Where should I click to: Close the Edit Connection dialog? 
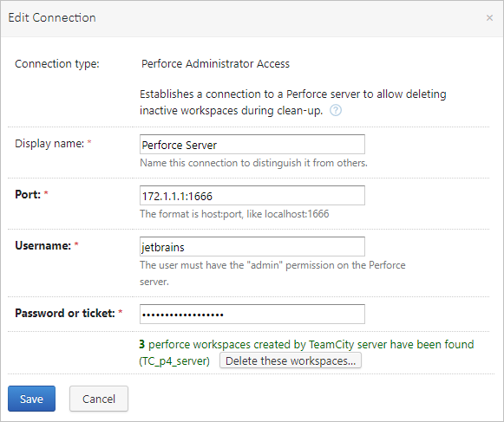click(x=489, y=18)
